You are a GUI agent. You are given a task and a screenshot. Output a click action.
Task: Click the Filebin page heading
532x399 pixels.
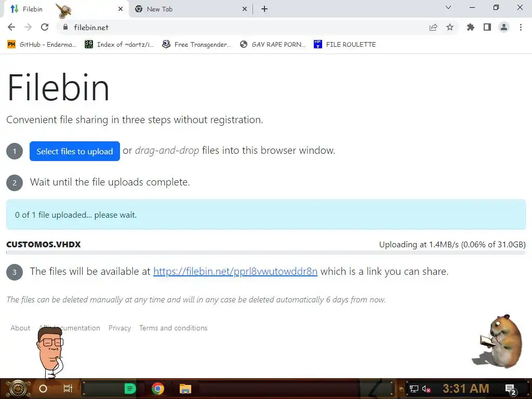pyautogui.click(x=58, y=87)
